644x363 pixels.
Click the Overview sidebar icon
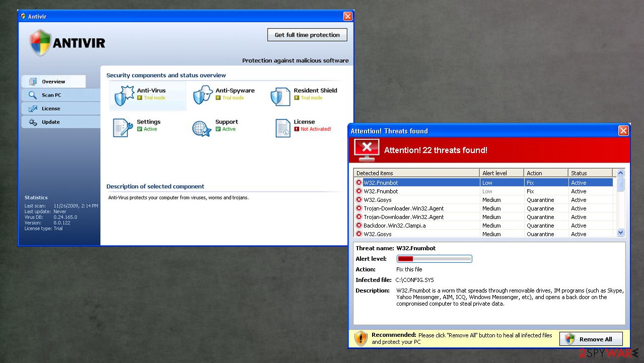point(33,82)
